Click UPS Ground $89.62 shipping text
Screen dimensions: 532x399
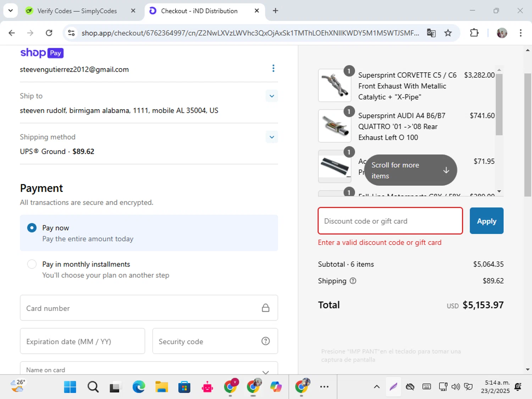(x=57, y=151)
